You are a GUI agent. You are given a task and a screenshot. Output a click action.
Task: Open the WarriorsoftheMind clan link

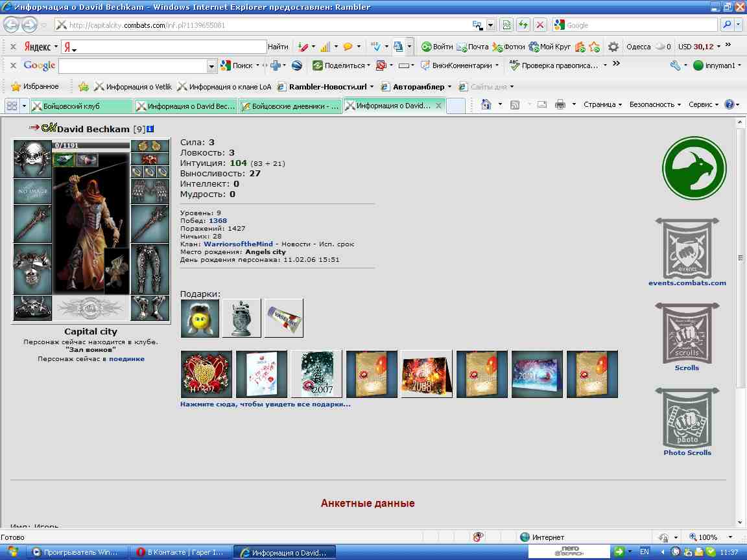[238, 244]
